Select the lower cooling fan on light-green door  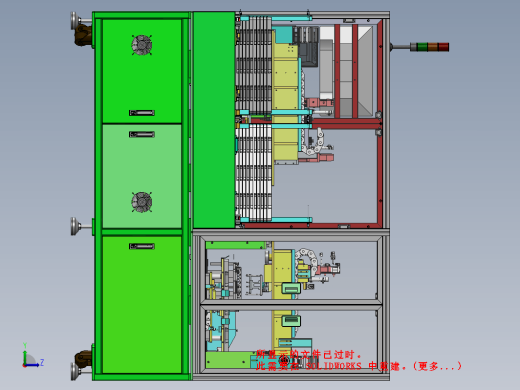[x=142, y=202]
